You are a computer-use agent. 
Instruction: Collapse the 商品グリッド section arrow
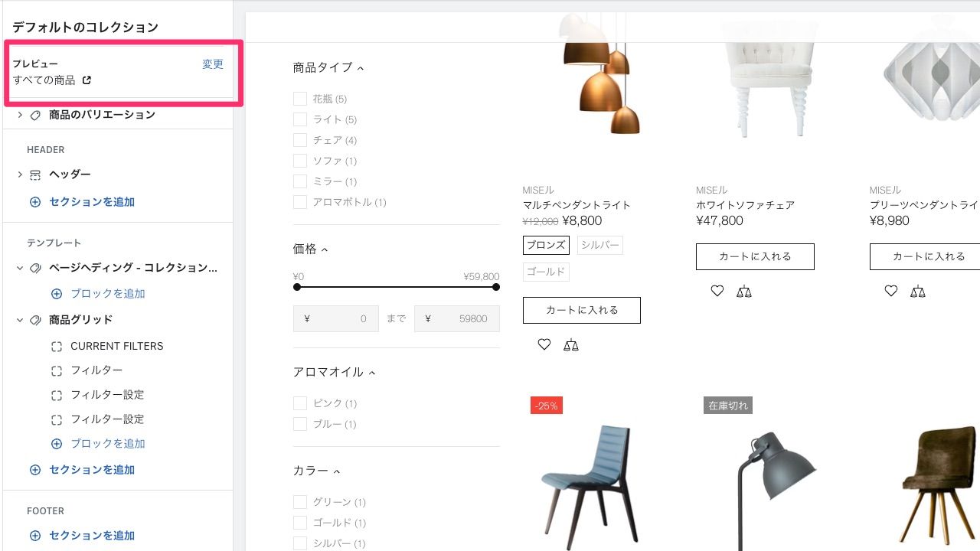click(20, 320)
